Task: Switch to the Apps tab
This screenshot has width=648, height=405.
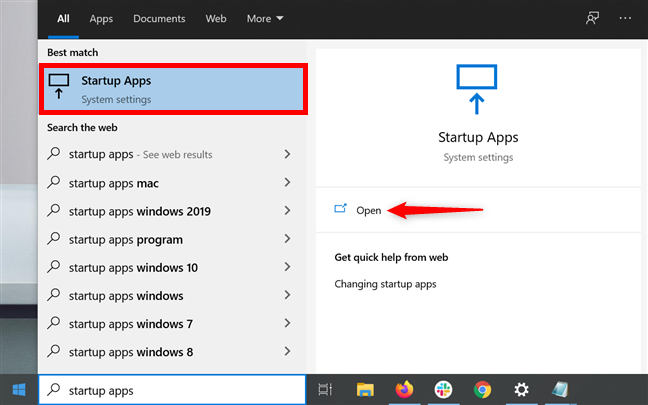Action: (101, 19)
